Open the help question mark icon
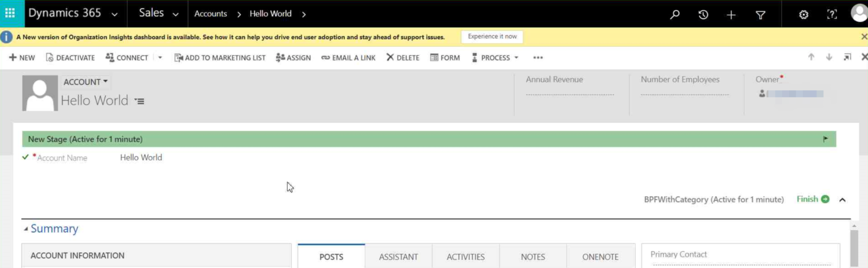This screenshot has width=868, height=268. pos(832,15)
